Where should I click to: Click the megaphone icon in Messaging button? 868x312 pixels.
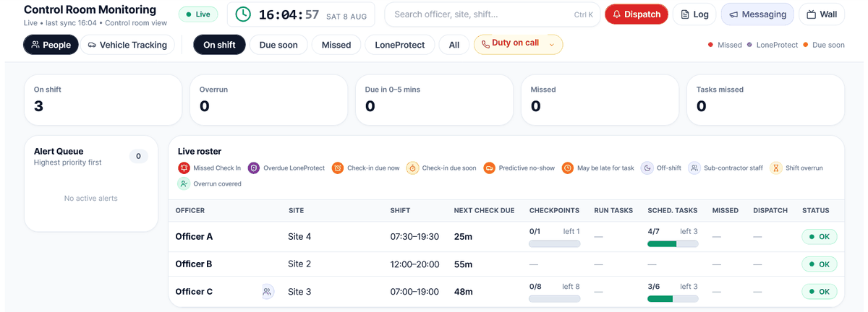coord(733,14)
